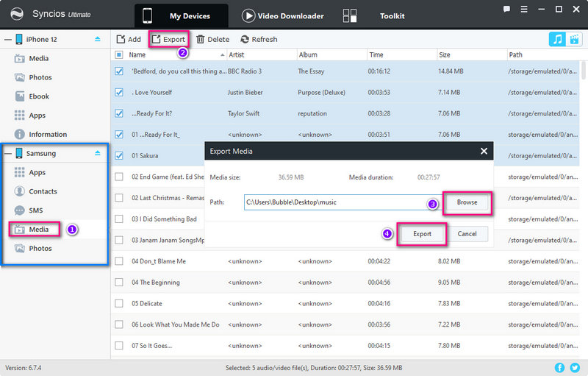The image size is (588, 376).
Task: Click the Delete toolbar button
Action: point(212,40)
